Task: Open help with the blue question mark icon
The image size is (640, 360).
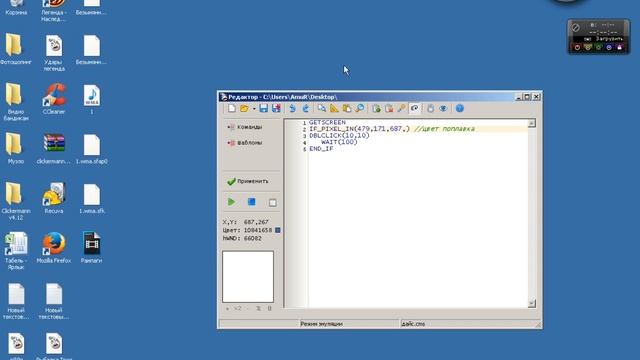Action: tap(460, 109)
